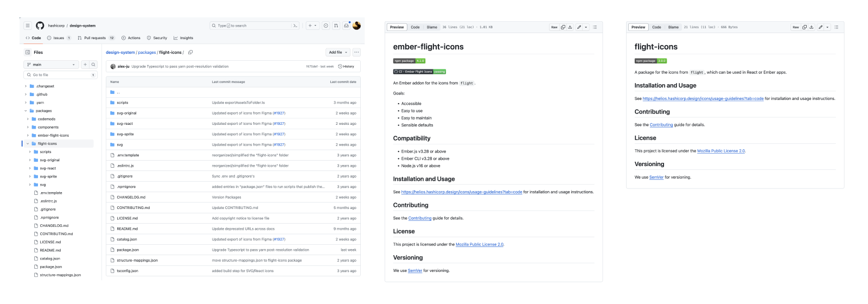Open CHANGELOG.md in the file list

point(131,197)
